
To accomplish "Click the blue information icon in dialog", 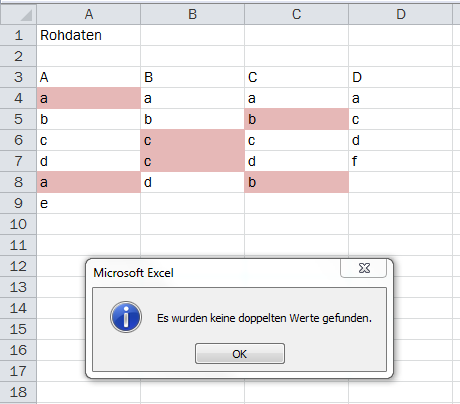I will [x=126, y=317].
